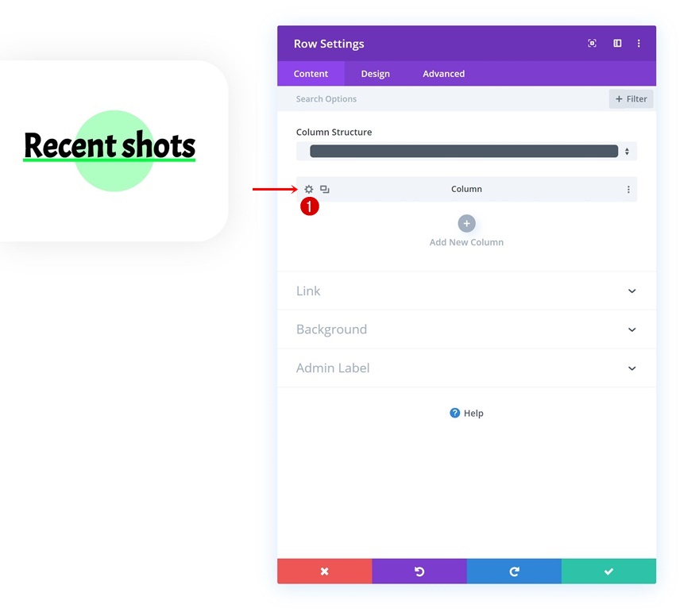Open column row three-dot options
Screen dimensions: 699x616
click(628, 189)
